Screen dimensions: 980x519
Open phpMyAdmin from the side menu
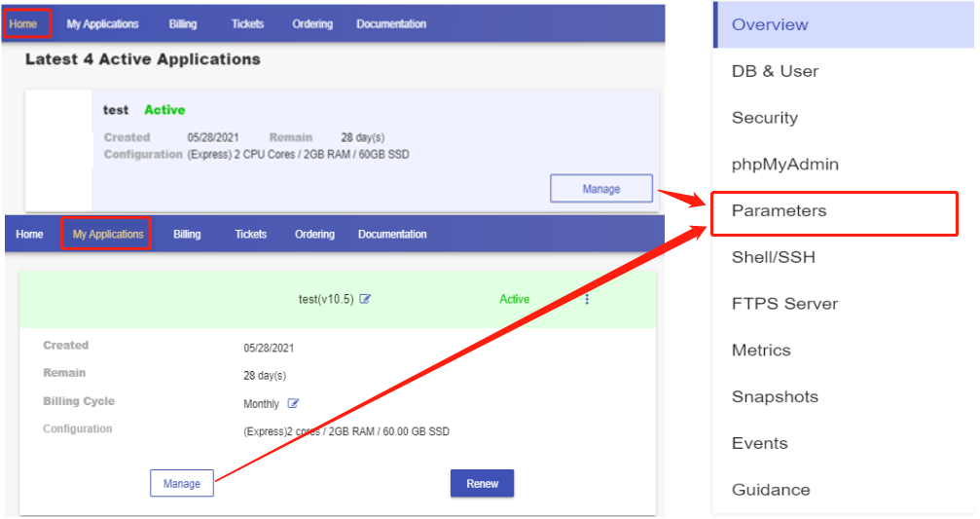(784, 165)
